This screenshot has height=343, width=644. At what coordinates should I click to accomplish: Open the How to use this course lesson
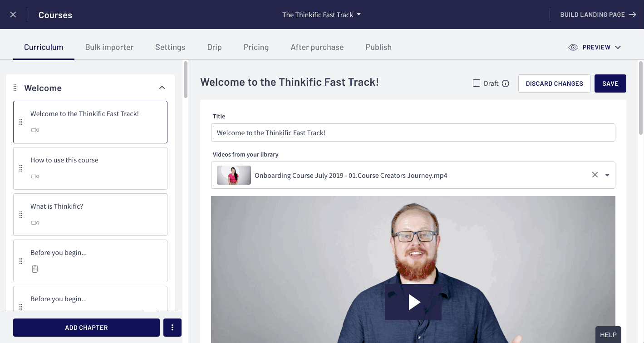(90, 168)
